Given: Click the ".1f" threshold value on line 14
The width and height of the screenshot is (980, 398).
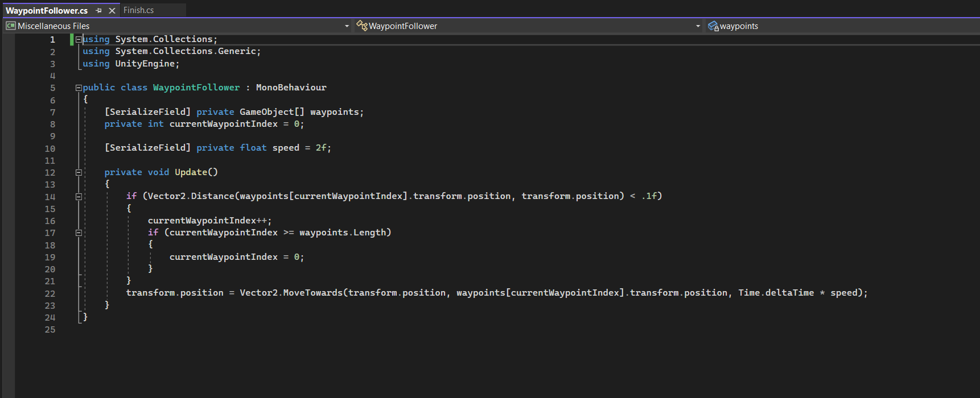Looking at the screenshot, I should (649, 196).
